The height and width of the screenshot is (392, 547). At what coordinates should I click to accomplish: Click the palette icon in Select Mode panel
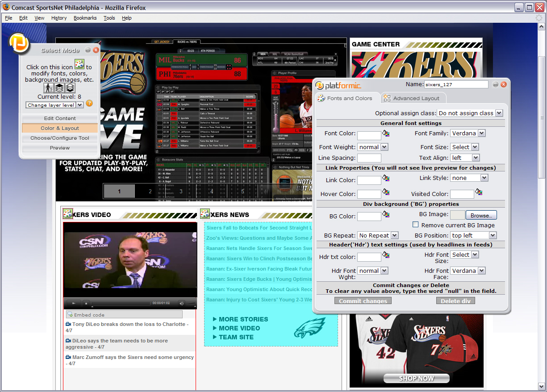click(x=79, y=64)
